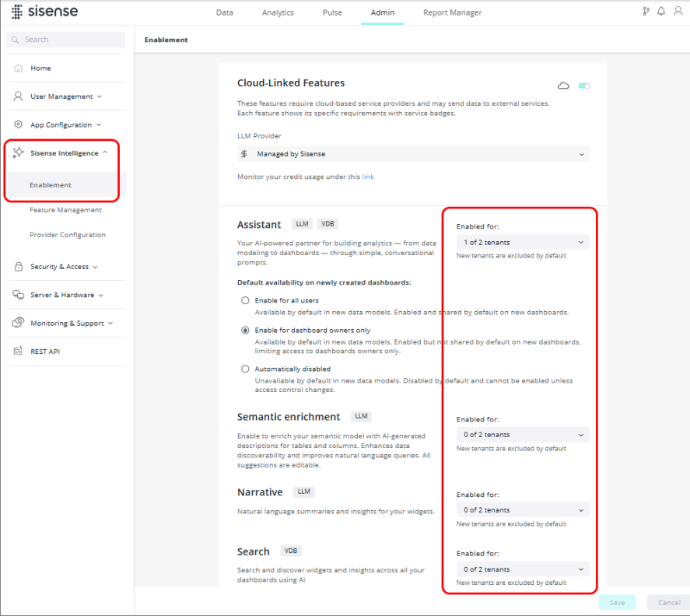The height and width of the screenshot is (616, 690).
Task: Click the User Management person icon
Action: (18, 96)
